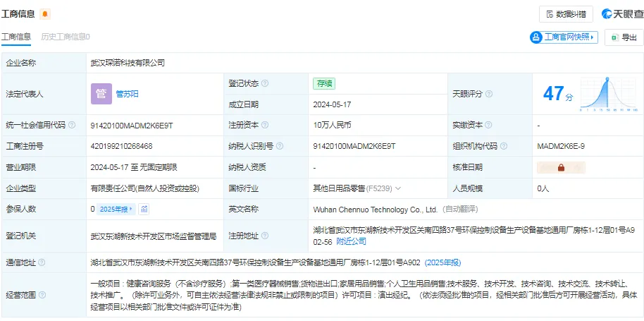Click help icon next to 注册资本
Screen dimensions: 644x321
(x=265, y=125)
